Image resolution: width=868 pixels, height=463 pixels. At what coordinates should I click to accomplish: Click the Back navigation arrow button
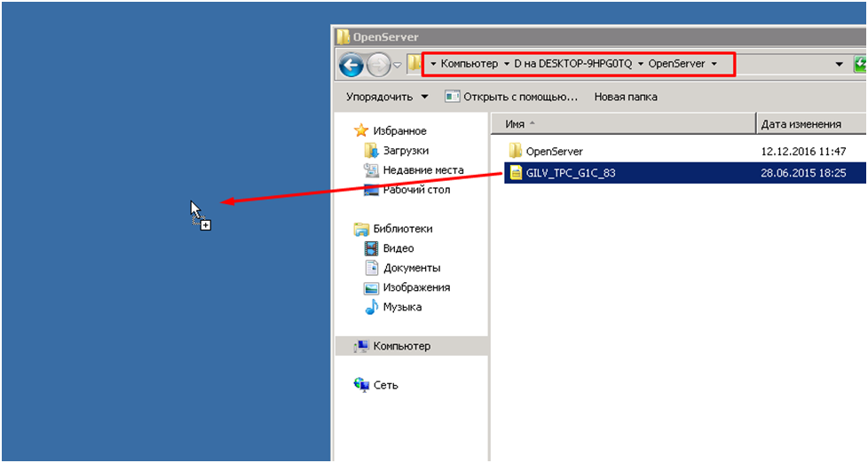coord(351,66)
